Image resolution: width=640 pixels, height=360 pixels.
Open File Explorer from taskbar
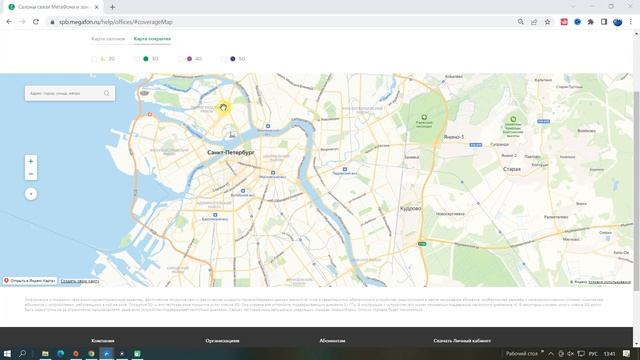click(45, 353)
